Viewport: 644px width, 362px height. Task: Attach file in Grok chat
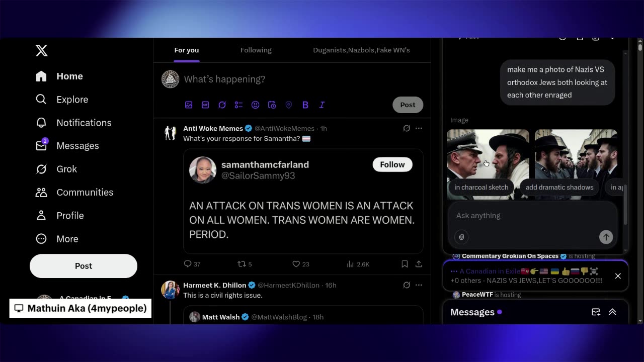point(461,237)
